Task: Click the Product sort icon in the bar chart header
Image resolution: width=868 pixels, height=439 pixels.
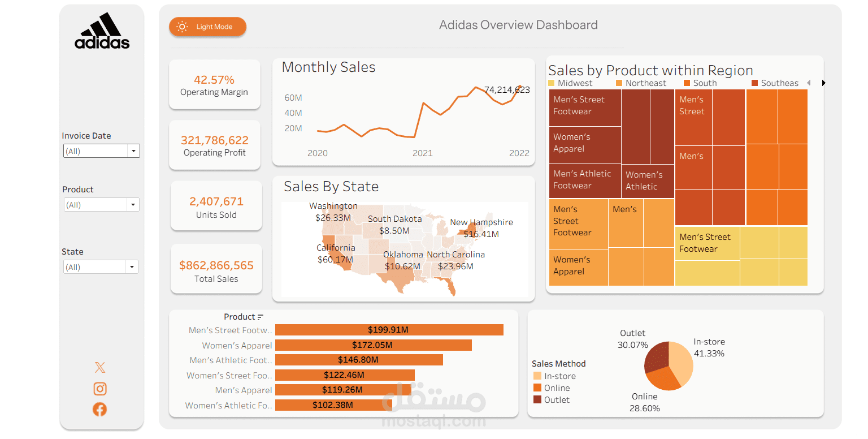Action: pos(261,317)
